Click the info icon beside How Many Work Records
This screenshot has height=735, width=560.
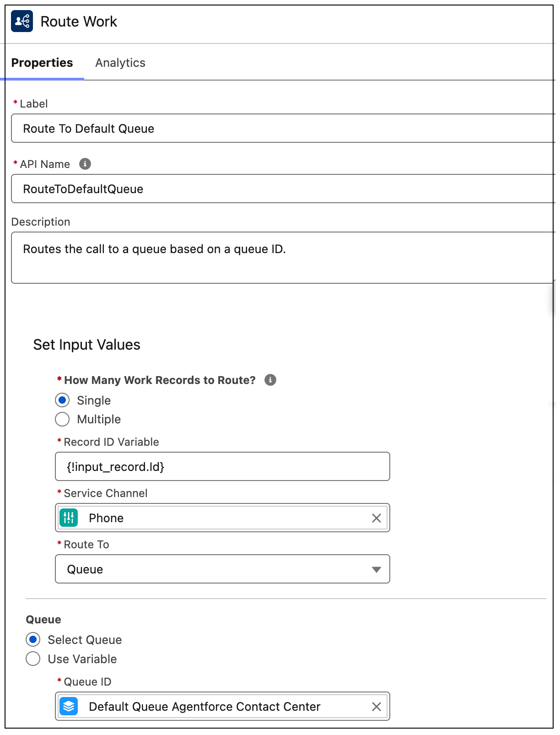270,380
